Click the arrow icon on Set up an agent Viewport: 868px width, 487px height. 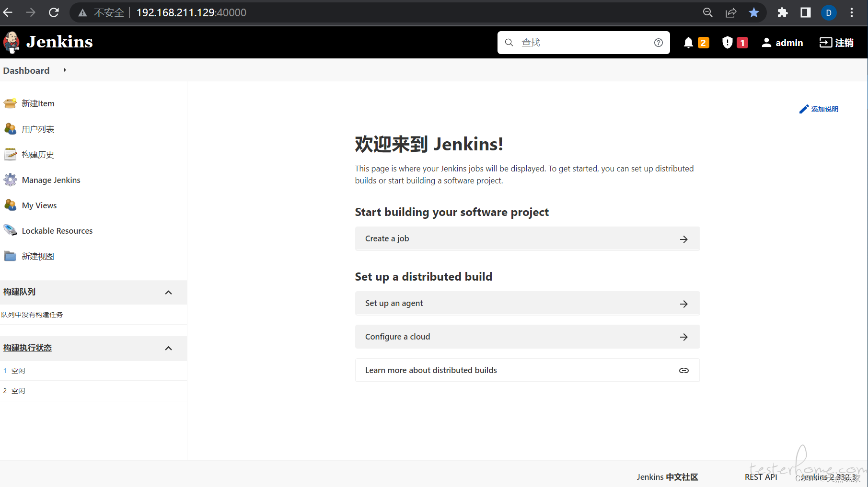(x=684, y=304)
